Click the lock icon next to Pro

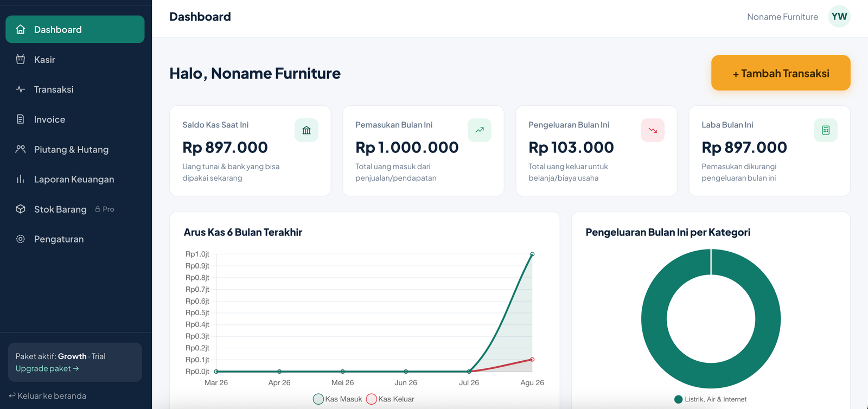click(x=98, y=209)
